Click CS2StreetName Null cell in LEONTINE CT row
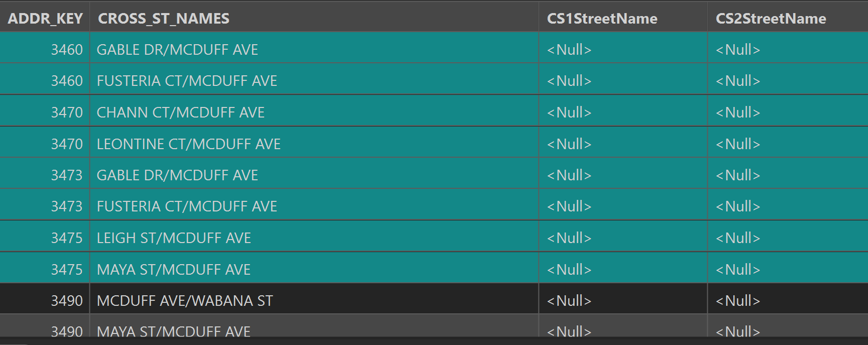The width and height of the screenshot is (868, 345). [738, 144]
